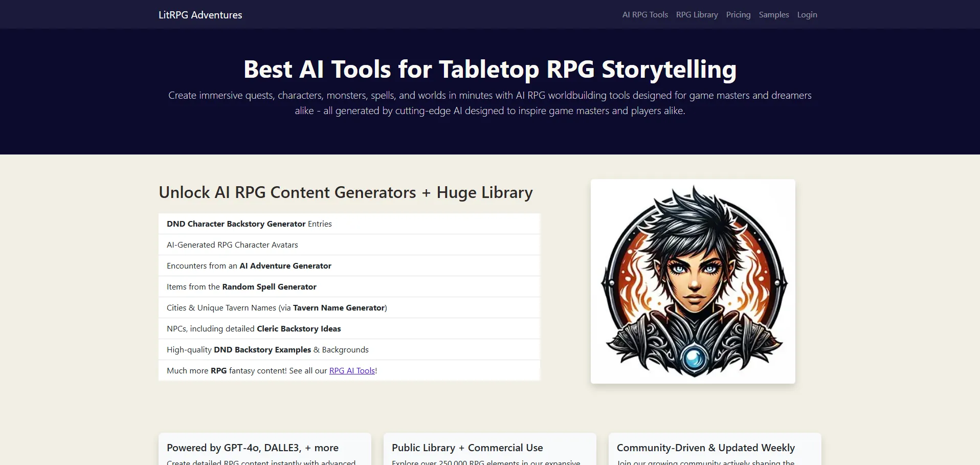The image size is (980, 465).
Task: Click the Login link
Action: [807, 15]
